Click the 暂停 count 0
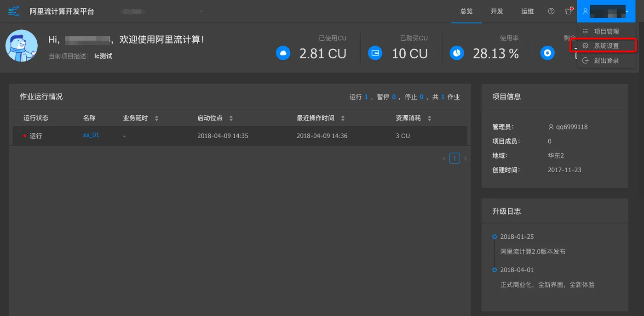Screen dimensions: 644x316 pos(394,97)
